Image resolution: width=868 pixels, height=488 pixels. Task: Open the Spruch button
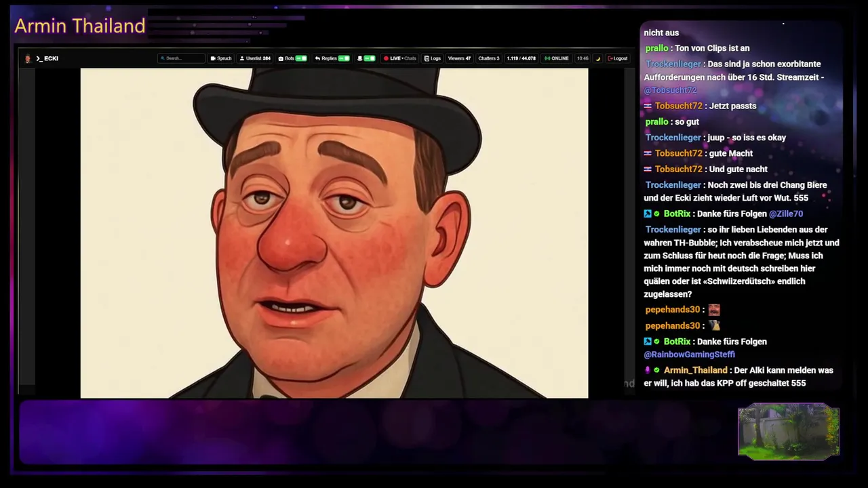click(221, 58)
